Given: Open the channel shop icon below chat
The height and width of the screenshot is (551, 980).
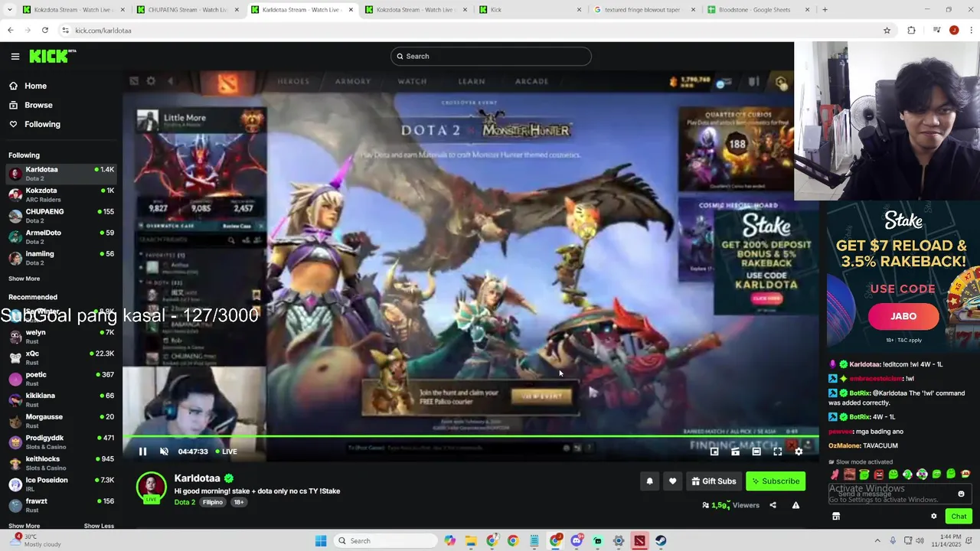Looking at the screenshot, I should pos(836,517).
